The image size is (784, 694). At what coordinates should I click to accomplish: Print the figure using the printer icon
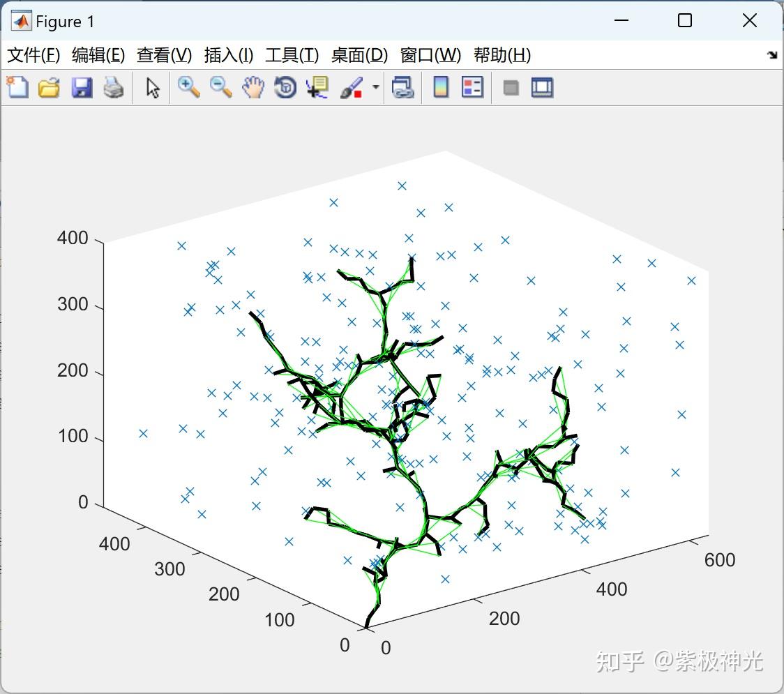114,87
